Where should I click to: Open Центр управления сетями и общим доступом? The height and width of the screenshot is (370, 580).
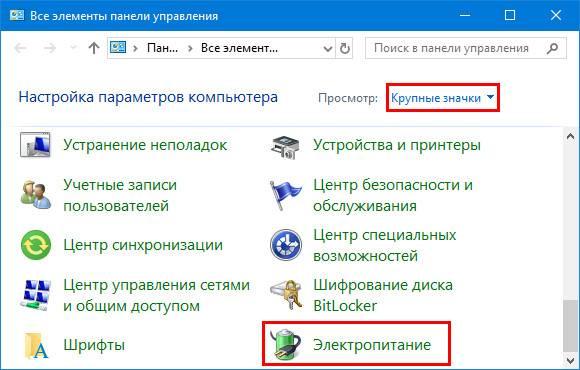click(x=156, y=295)
